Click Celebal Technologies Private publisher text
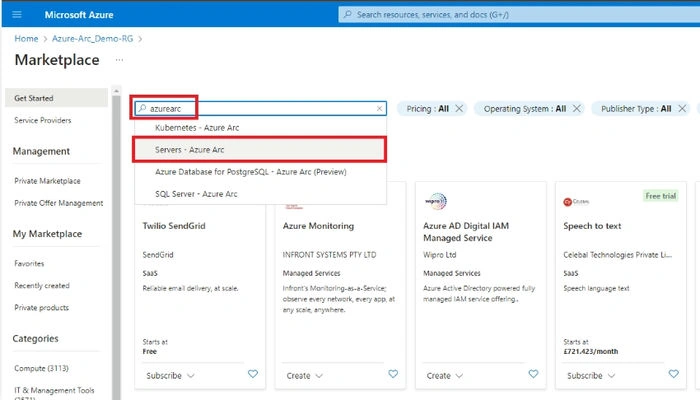Viewport: 700px width, 400px height. 617,255
